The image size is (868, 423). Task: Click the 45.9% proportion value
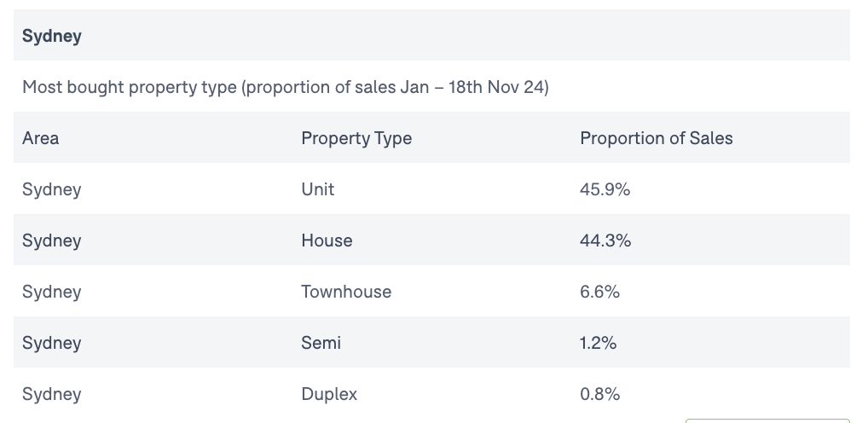[x=605, y=189]
